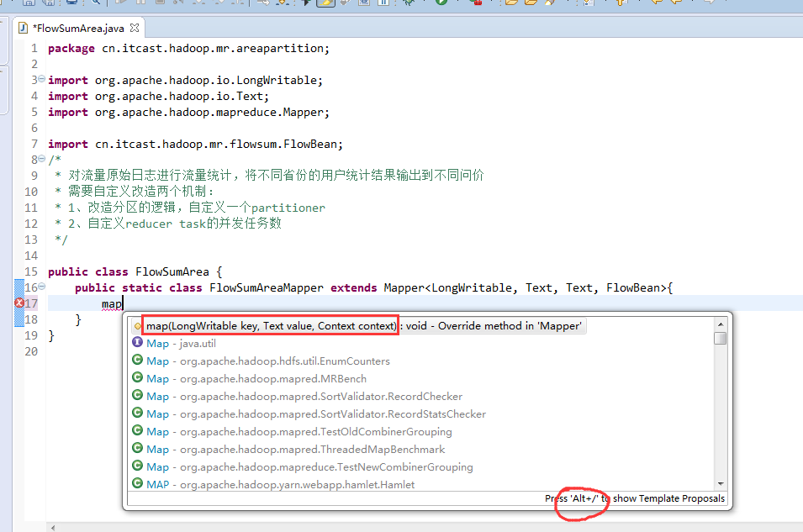
Task: Switch to the FlowSumArea.java editor tab
Action: (x=80, y=29)
